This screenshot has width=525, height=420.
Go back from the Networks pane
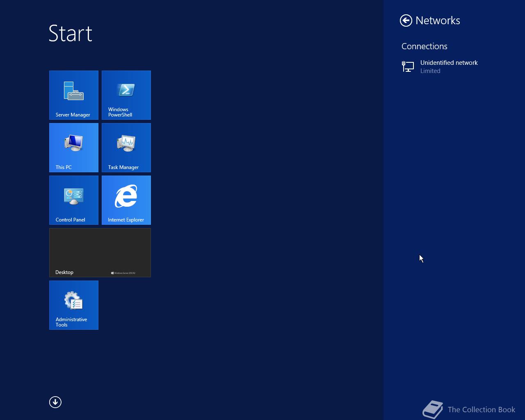pyautogui.click(x=406, y=21)
